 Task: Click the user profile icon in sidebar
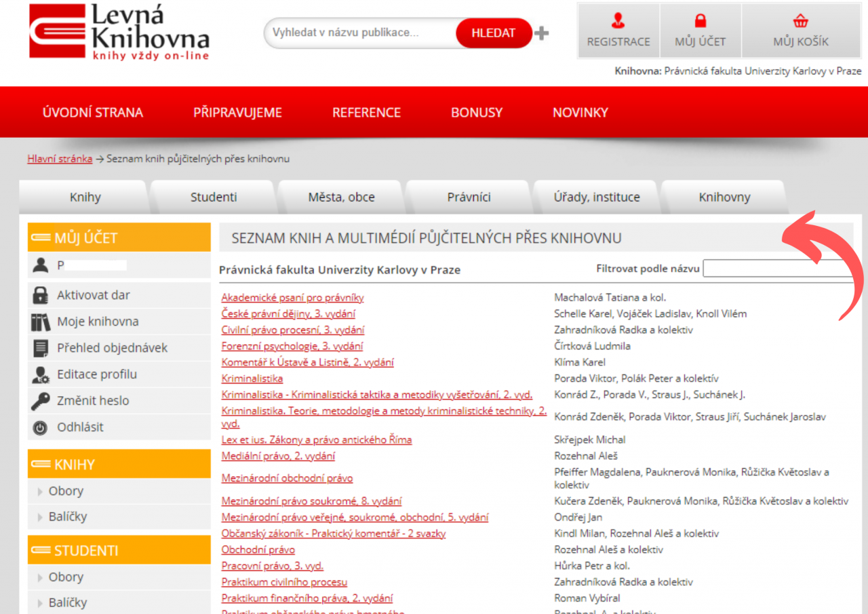click(41, 265)
